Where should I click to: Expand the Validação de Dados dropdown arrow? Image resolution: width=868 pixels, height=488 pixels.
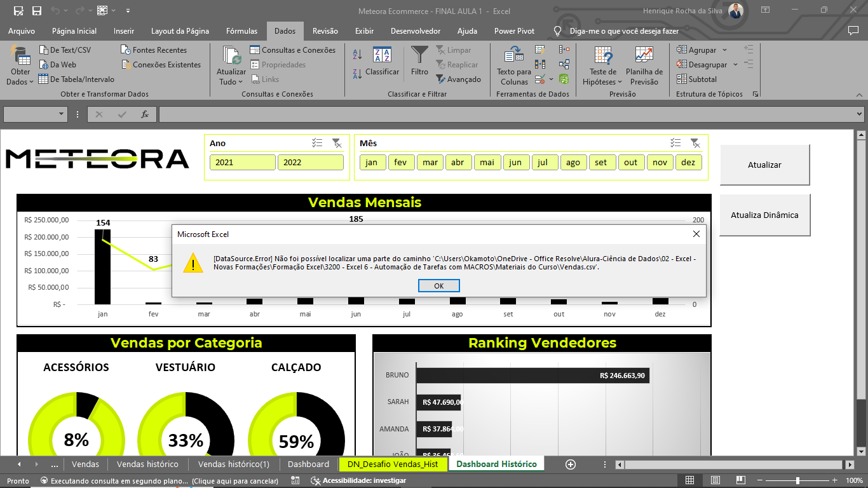point(551,79)
